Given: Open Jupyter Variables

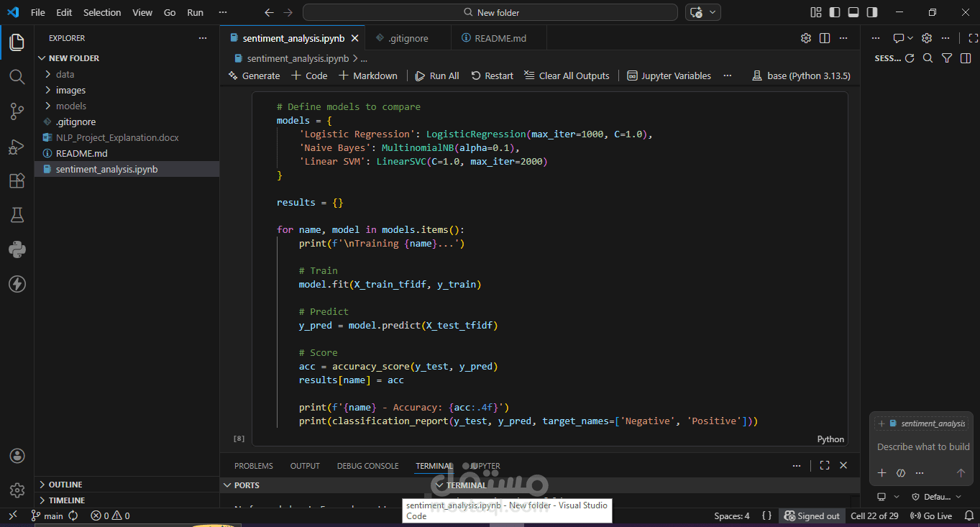Looking at the screenshot, I should pos(669,75).
